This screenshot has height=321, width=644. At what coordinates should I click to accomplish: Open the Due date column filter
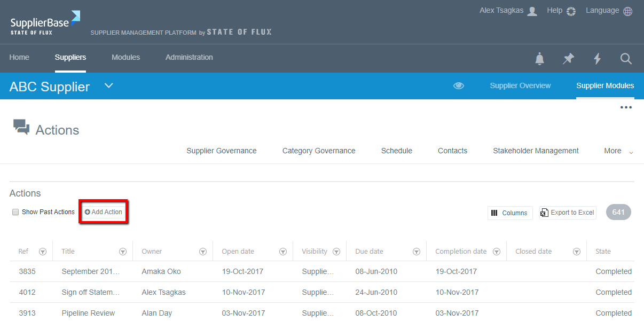(x=416, y=252)
